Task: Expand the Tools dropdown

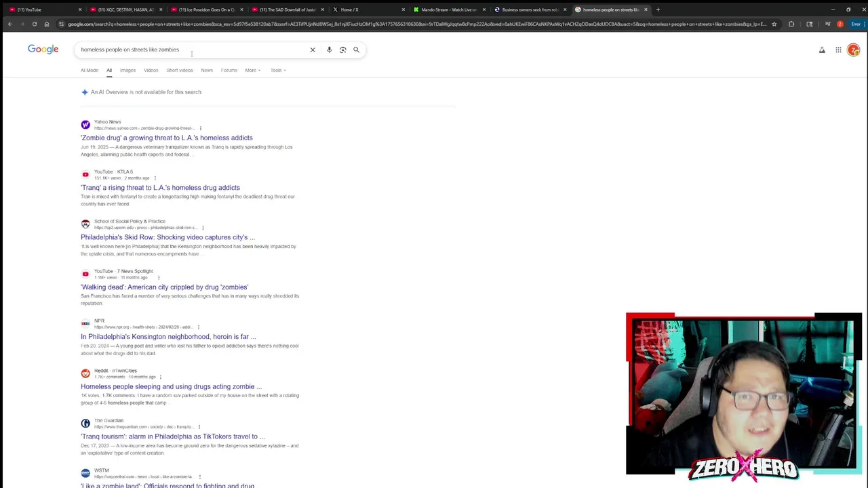Action: [x=278, y=70]
